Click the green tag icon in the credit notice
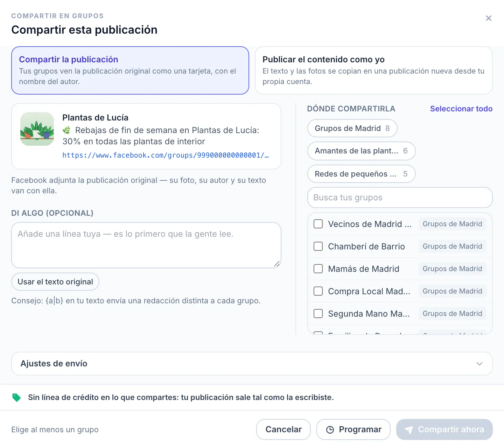The image size is (504, 448). pos(16,397)
